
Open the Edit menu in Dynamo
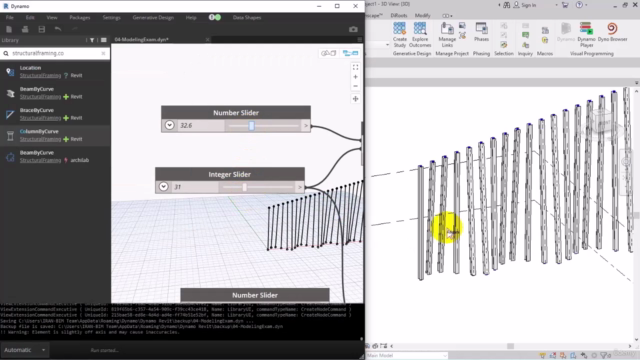pos(30,18)
